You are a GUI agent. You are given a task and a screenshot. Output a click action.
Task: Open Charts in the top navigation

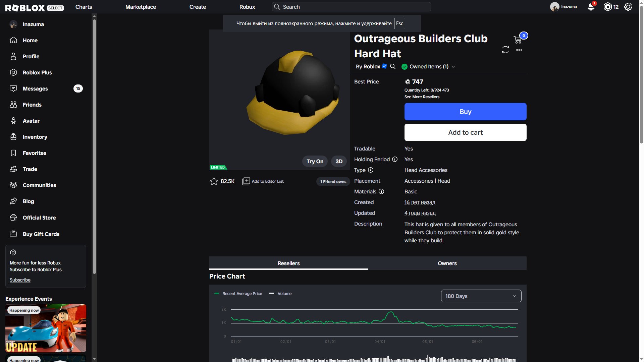tap(84, 7)
